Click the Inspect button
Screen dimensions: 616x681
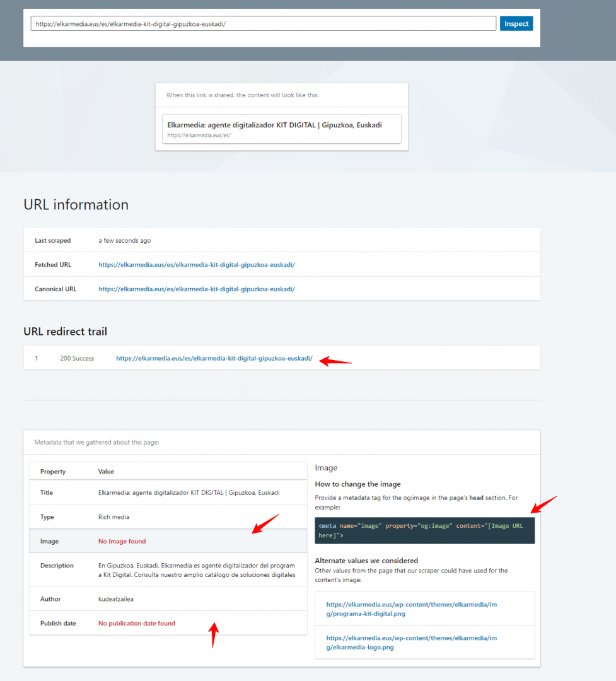point(516,23)
